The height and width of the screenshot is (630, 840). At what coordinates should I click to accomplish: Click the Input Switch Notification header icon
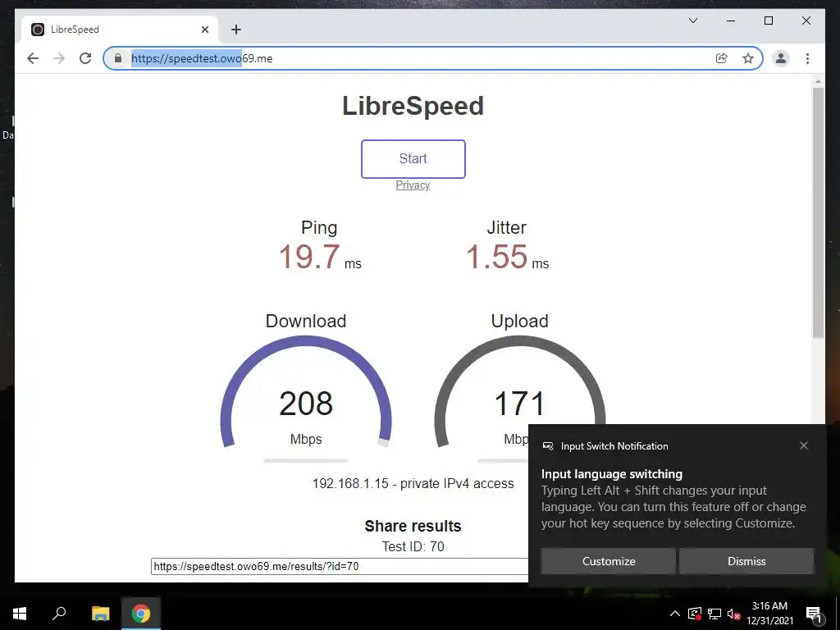point(547,446)
